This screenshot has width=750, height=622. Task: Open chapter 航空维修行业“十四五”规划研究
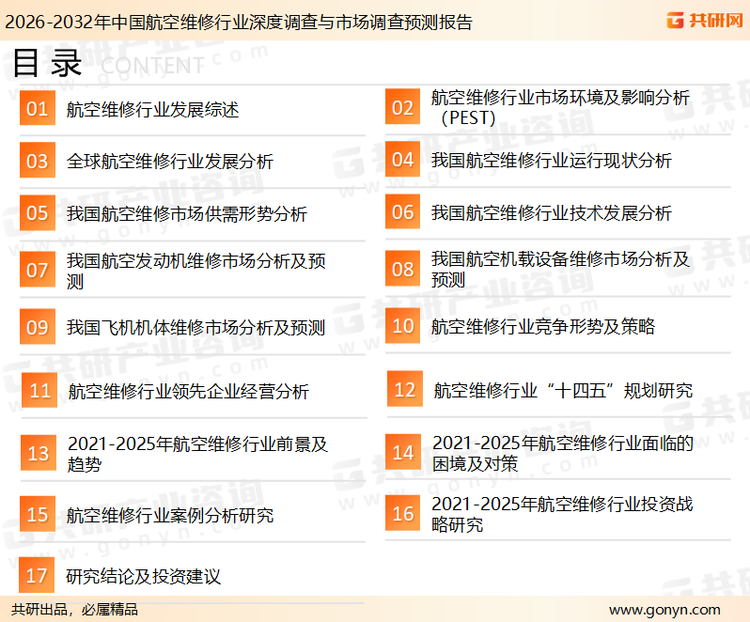563,390
